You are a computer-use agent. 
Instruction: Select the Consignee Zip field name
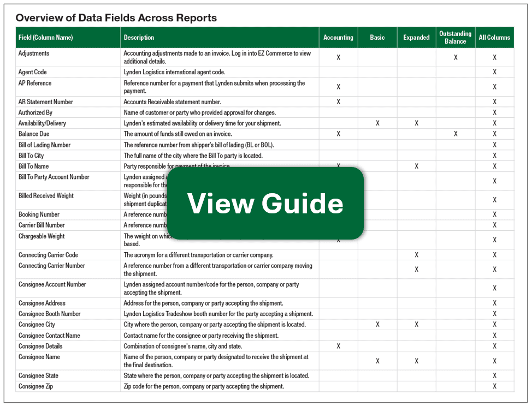tap(36, 386)
